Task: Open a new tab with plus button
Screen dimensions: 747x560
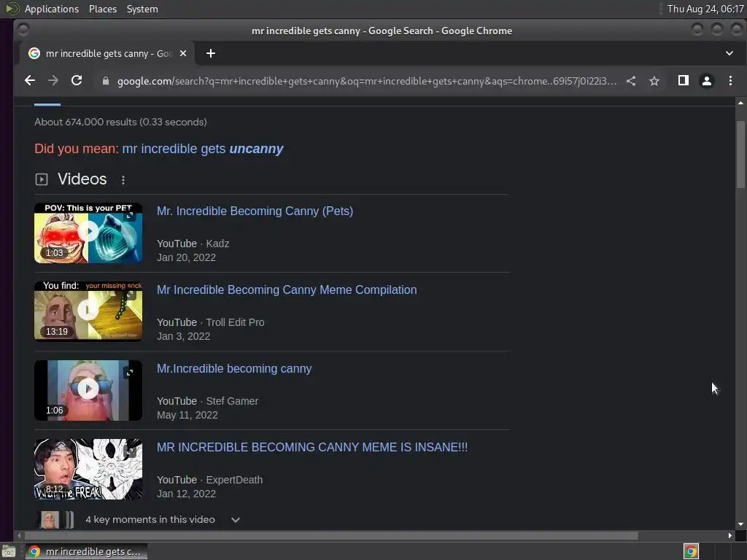Action: [x=211, y=53]
